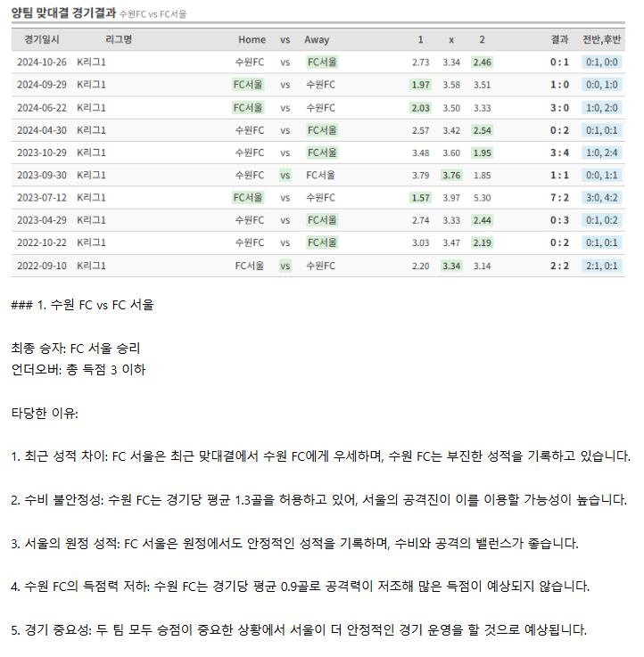Screen dimensions: 644x657
Task: Click highlighted away odds 2.46
Action: point(483,62)
